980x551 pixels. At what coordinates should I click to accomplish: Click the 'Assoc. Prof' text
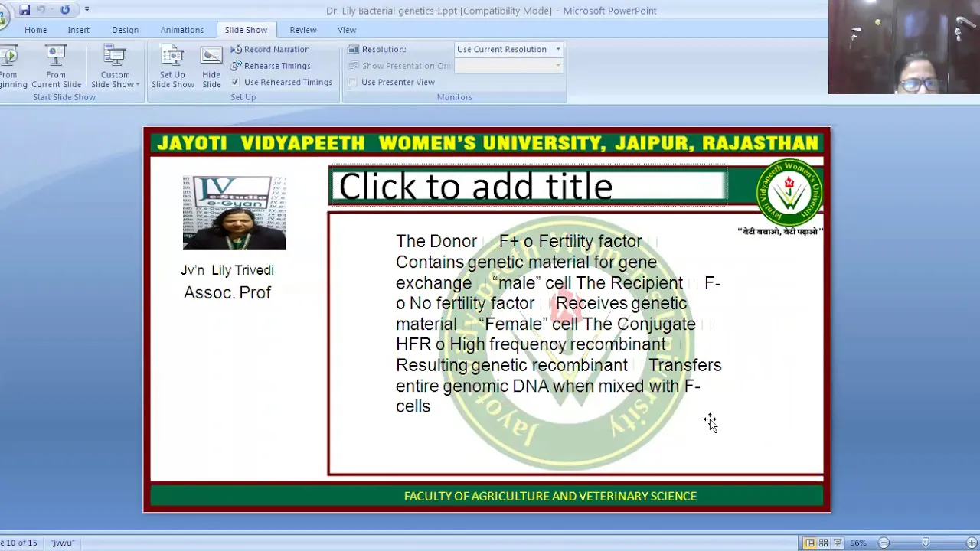click(227, 292)
